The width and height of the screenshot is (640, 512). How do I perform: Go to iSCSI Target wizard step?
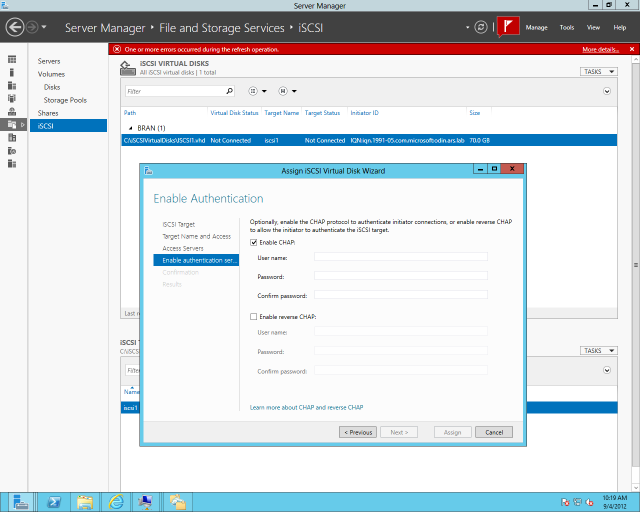click(x=179, y=225)
